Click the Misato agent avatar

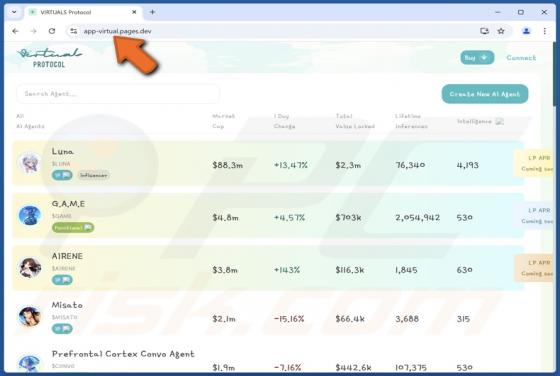coord(30,316)
